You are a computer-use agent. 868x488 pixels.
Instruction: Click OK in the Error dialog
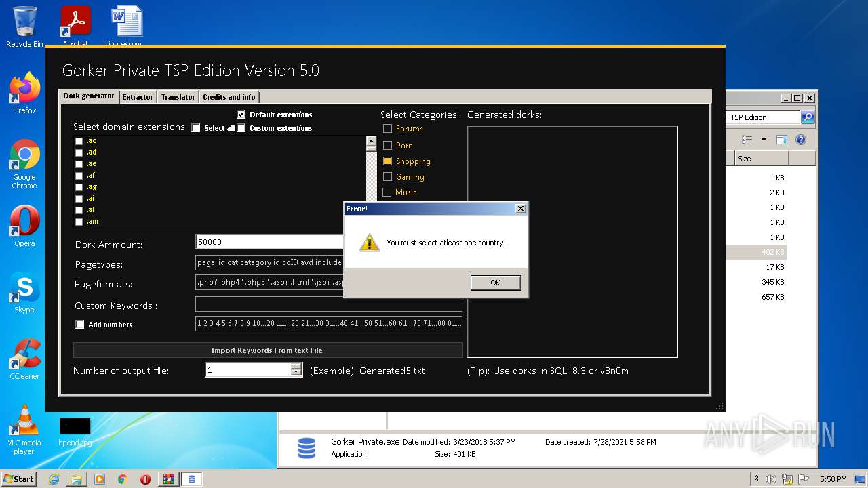coord(496,283)
